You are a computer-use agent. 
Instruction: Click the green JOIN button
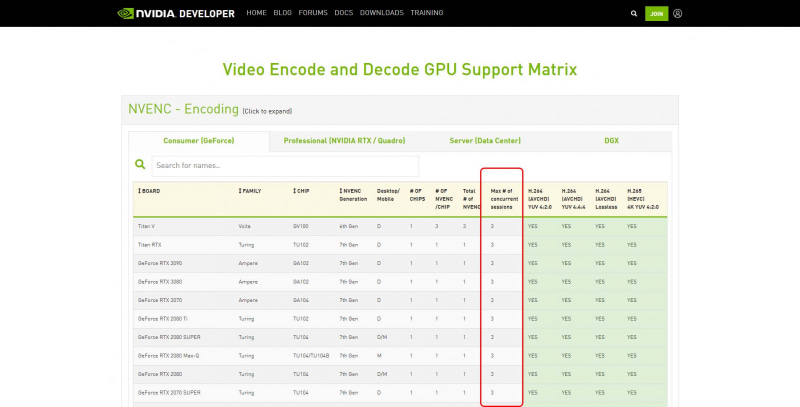click(x=656, y=14)
